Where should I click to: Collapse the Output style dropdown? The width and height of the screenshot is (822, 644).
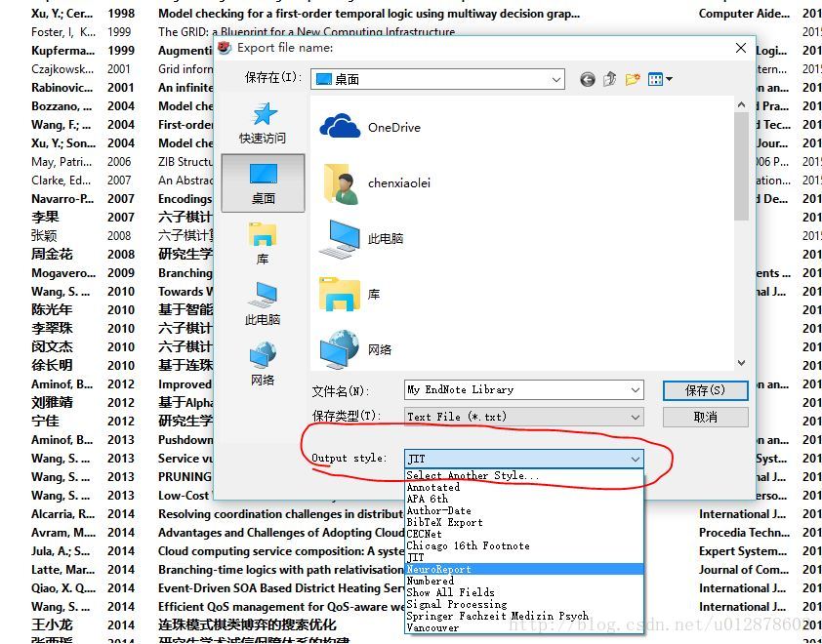635,459
